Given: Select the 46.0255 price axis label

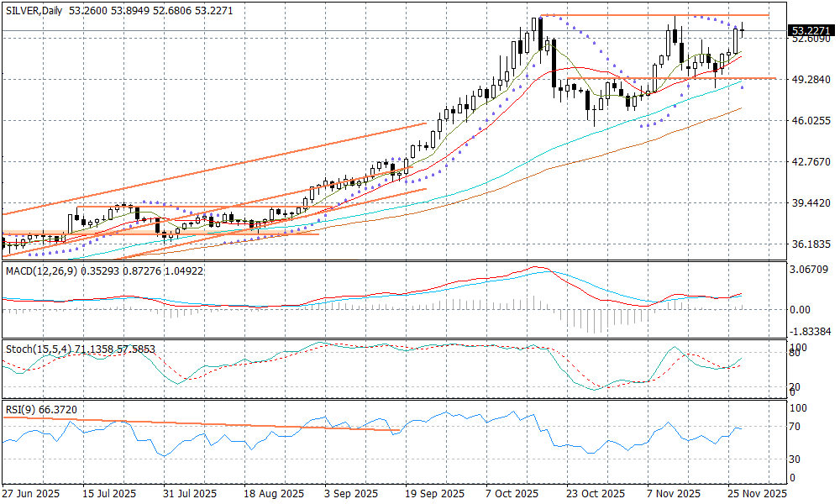Looking at the screenshot, I should (811, 121).
